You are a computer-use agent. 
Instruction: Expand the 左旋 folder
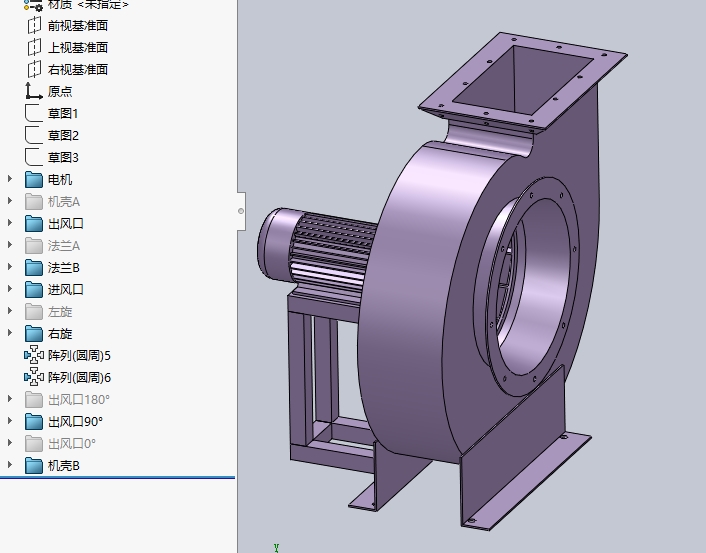point(10,311)
